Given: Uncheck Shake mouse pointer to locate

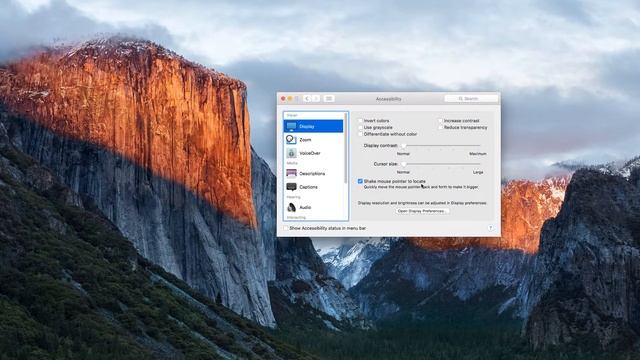Looking at the screenshot, I should (360, 181).
